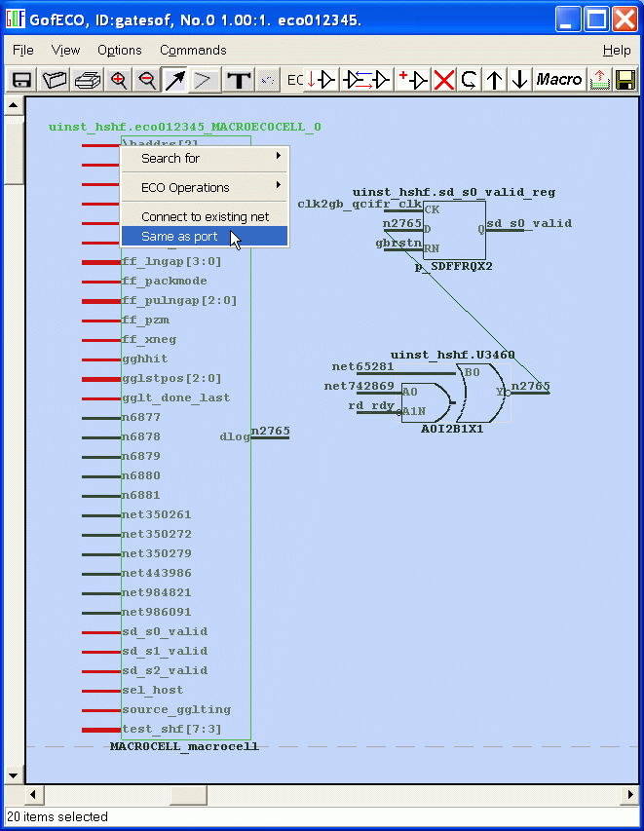The width and height of the screenshot is (644, 831).
Task: Click the red X delete icon
Action: coord(444,80)
